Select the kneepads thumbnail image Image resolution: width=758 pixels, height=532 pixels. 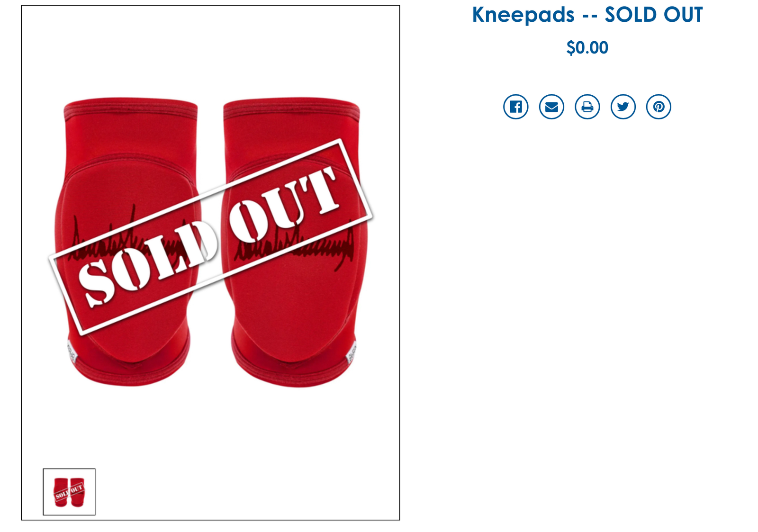[x=69, y=492]
